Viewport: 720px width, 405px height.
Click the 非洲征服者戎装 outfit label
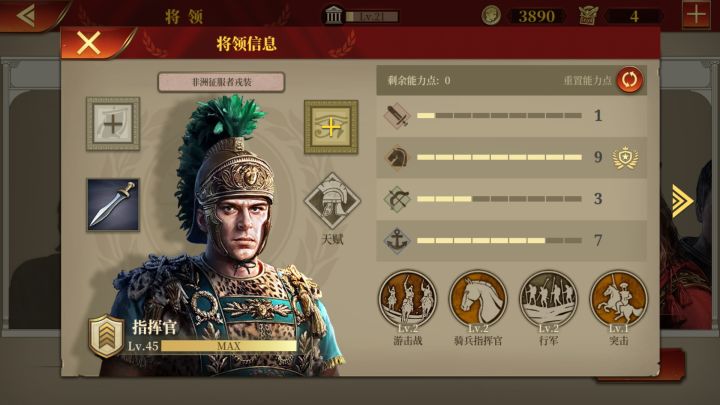click(221, 83)
